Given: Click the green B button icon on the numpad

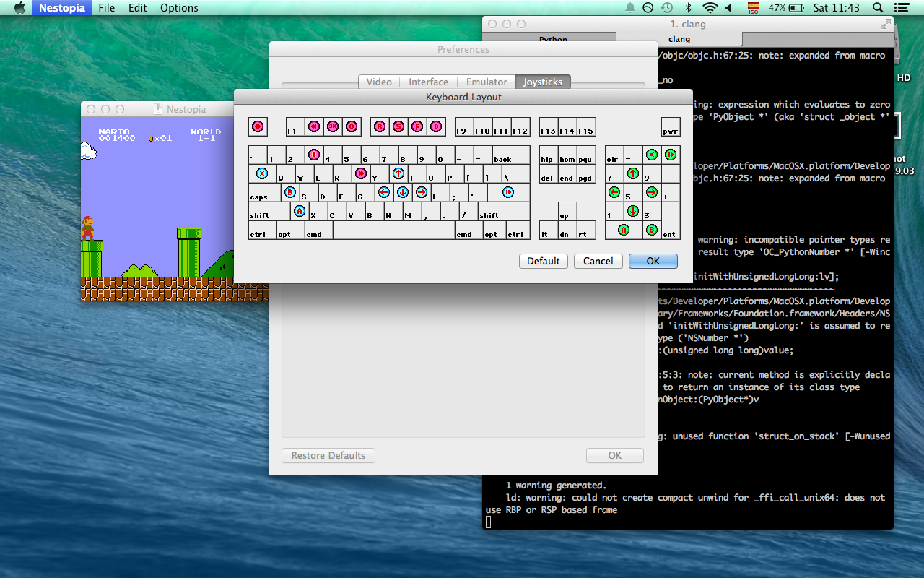Looking at the screenshot, I should (650, 230).
